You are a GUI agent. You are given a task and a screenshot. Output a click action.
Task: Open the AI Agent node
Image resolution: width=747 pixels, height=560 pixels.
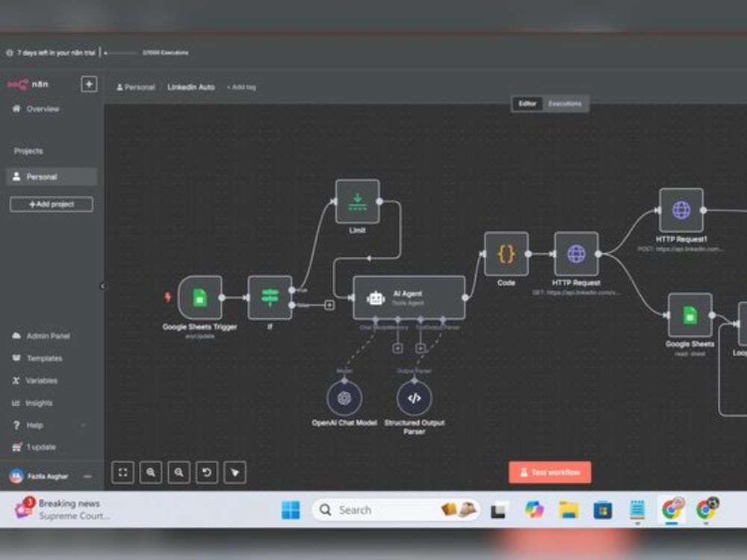pyautogui.click(x=409, y=298)
